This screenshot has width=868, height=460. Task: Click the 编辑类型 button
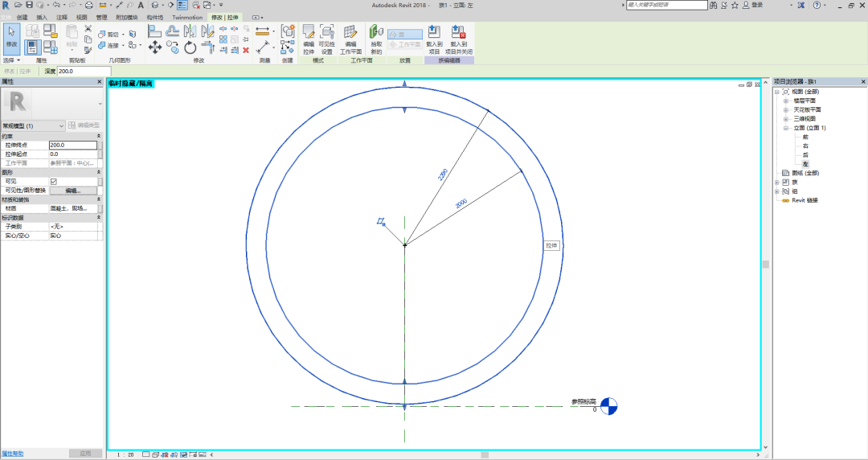(x=84, y=125)
